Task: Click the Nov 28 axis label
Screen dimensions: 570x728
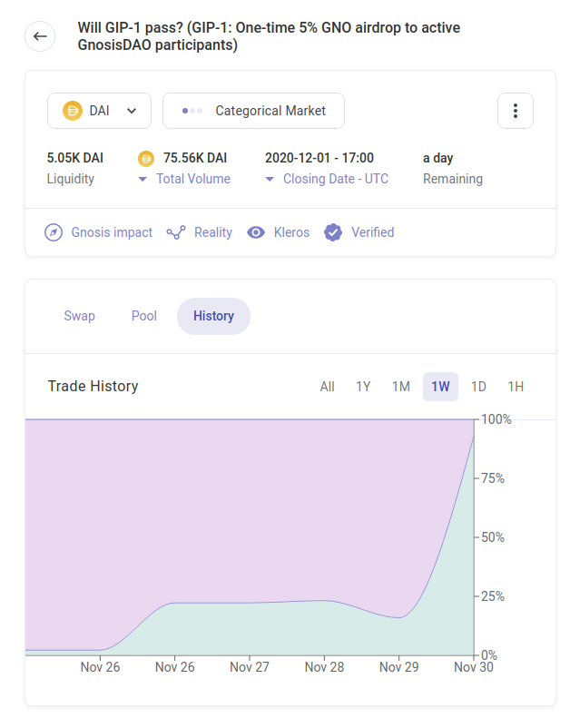Action: point(324,667)
